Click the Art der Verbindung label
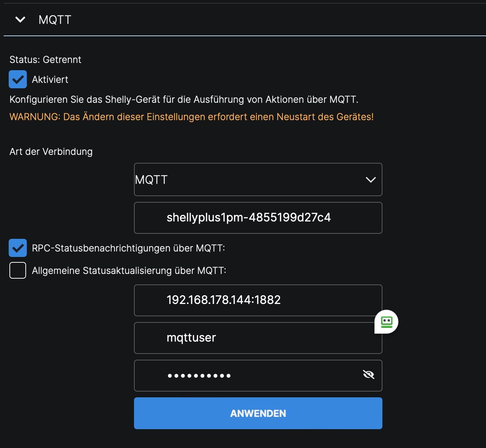The image size is (486, 448). coord(51,152)
